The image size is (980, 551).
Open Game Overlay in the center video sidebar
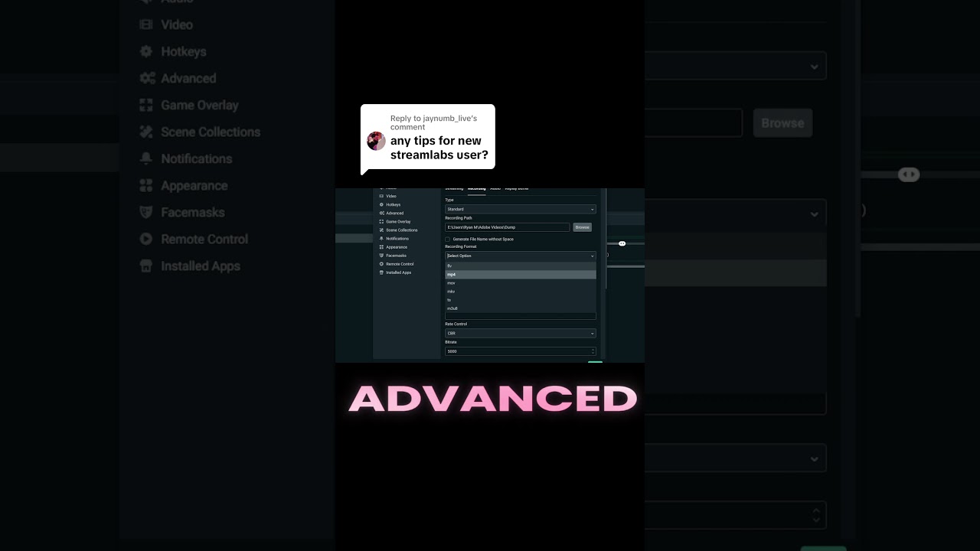pos(397,221)
